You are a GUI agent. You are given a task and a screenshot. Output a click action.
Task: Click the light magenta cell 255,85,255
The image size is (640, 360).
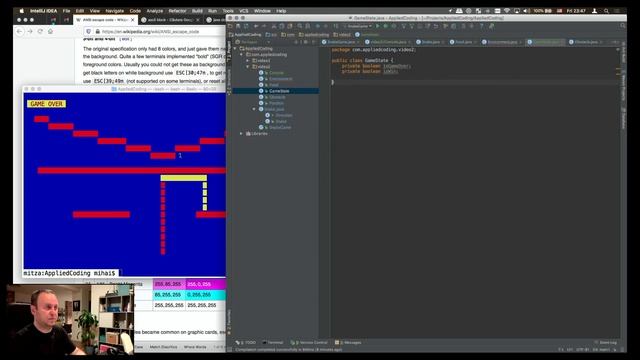(169, 284)
